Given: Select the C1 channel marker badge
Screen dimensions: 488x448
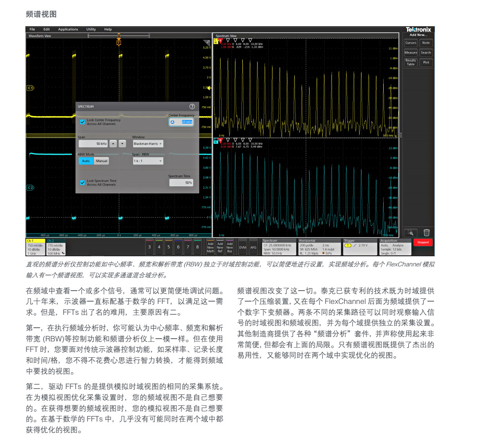Looking at the screenshot, I should click(30, 88).
